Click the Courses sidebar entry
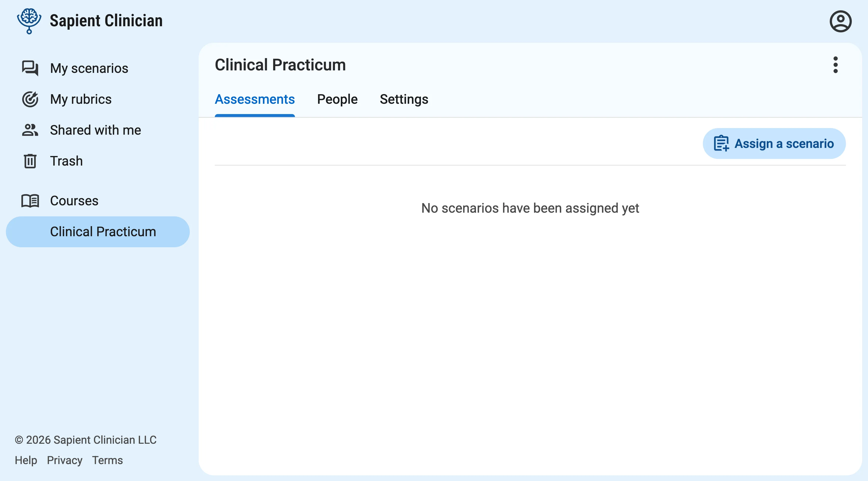Screen dimensions: 868x481 74,201
